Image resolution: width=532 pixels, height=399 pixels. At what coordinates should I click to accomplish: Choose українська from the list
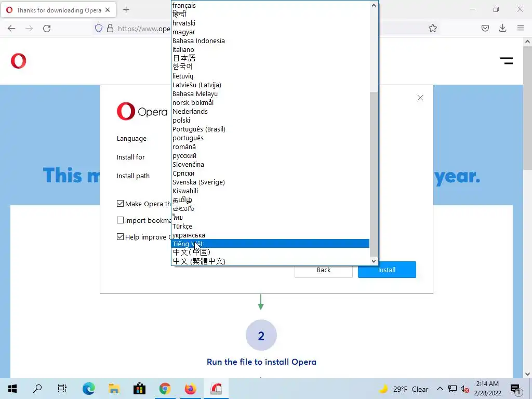coord(270,235)
